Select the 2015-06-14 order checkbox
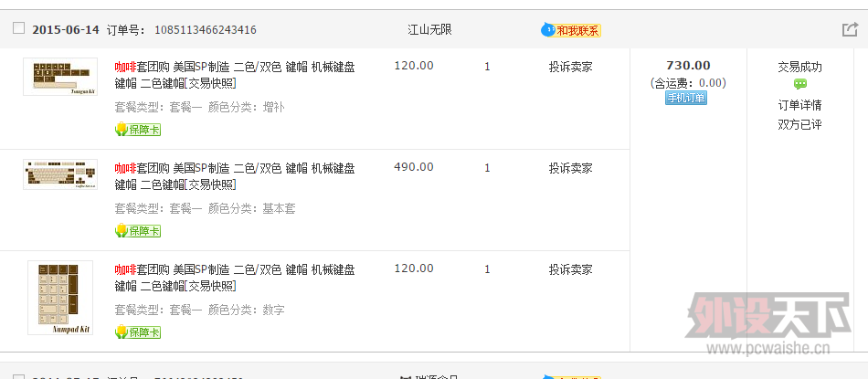The width and height of the screenshot is (868, 379). click(18, 28)
